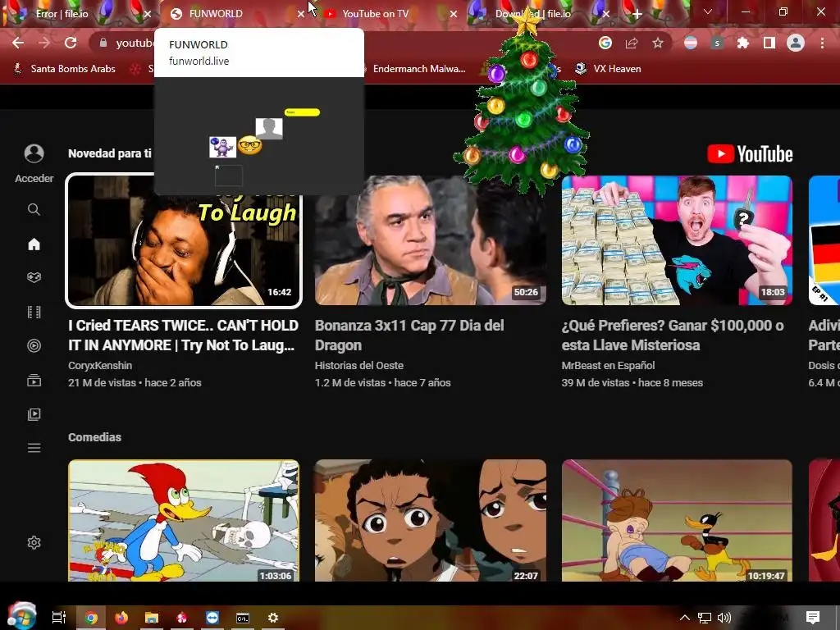Click the grey S extension icon
This screenshot has height=630, width=840.
717,43
